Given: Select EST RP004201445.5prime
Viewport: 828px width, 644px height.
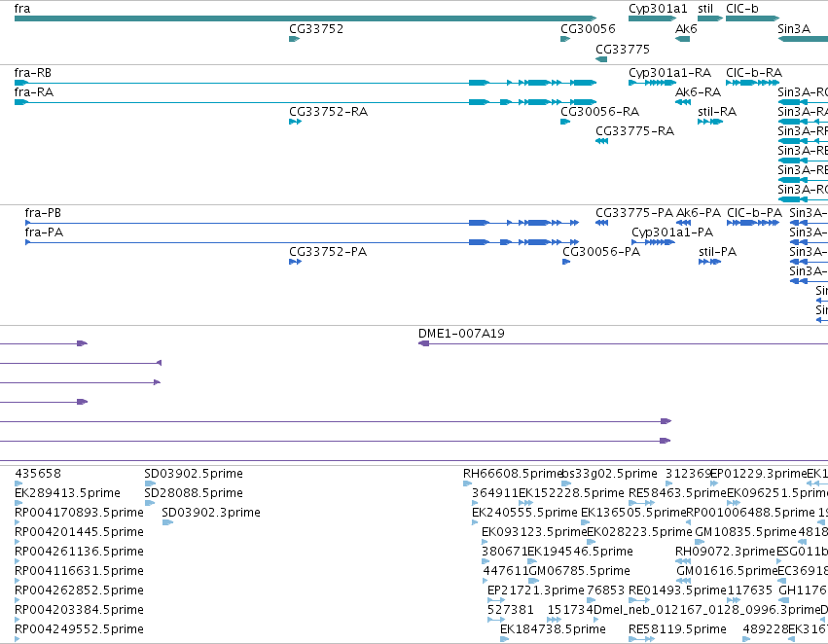Looking at the screenshot, I should point(79,532).
